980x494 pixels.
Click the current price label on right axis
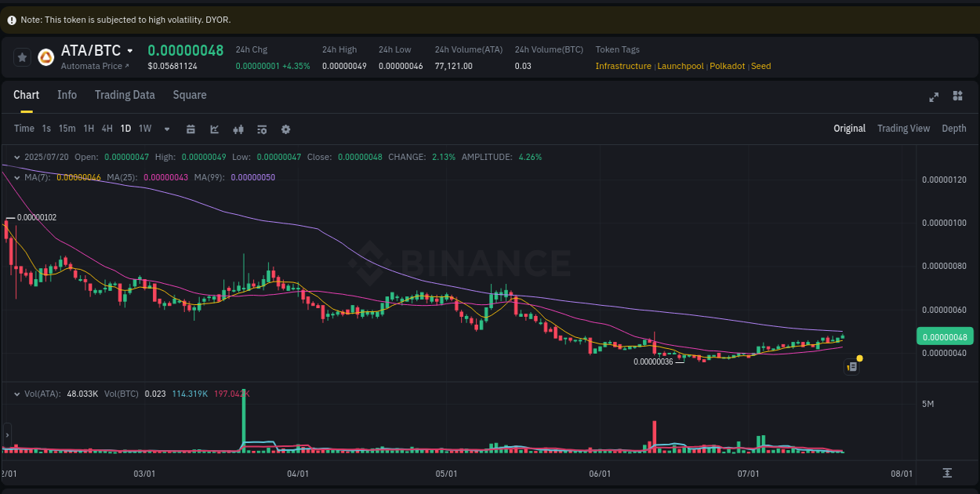point(945,336)
